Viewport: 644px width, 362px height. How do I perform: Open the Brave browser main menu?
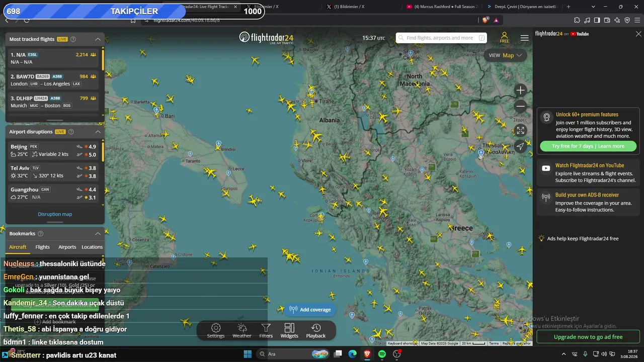(637, 20)
